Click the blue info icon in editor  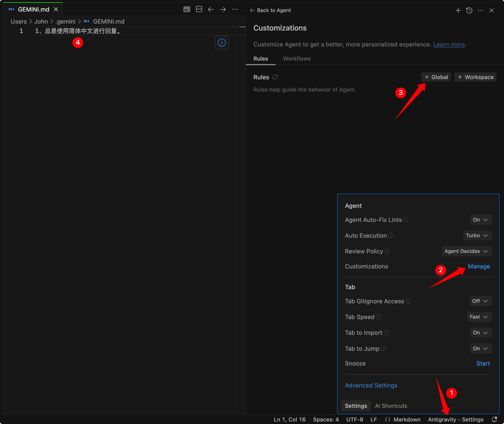(x=221, y=43)
